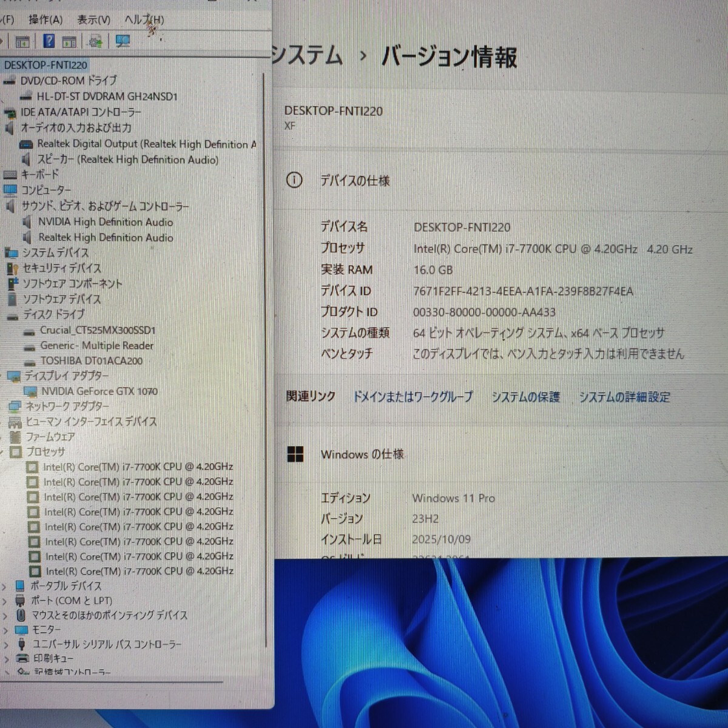Screen dimensions: 728x728
Task: Click the show/hide action pane toolbar icon
Action: tap(70, 42)
